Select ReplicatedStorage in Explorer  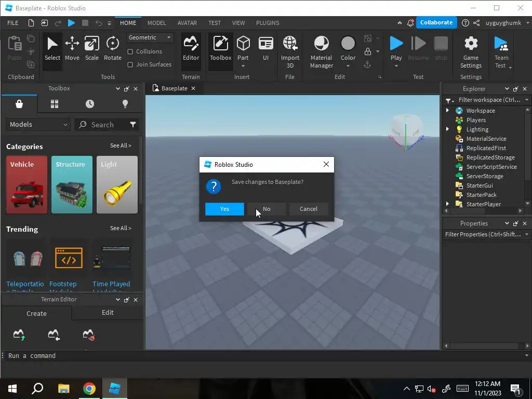490,157
